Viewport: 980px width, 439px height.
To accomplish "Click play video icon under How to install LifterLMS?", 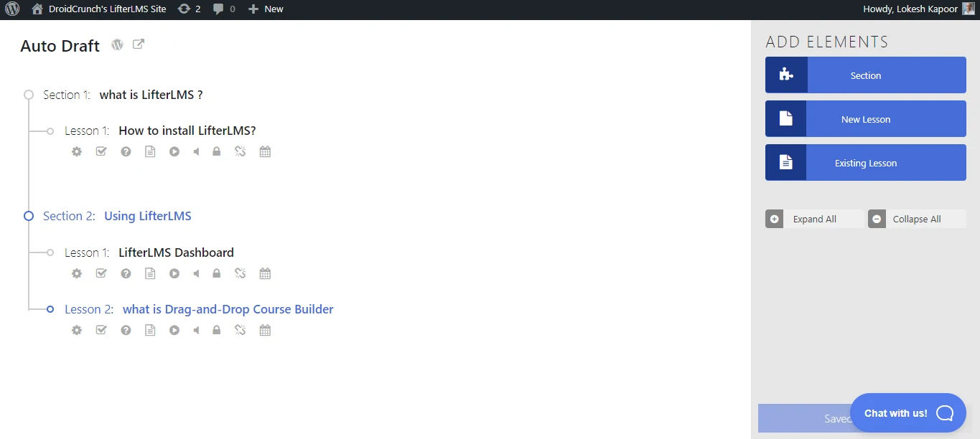I will pos(174,151).
